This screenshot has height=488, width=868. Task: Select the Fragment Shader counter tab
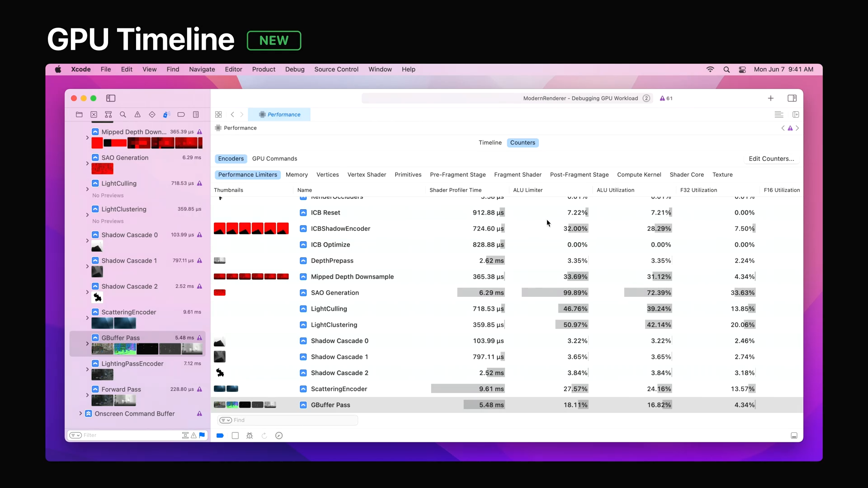tap(518, 175)
